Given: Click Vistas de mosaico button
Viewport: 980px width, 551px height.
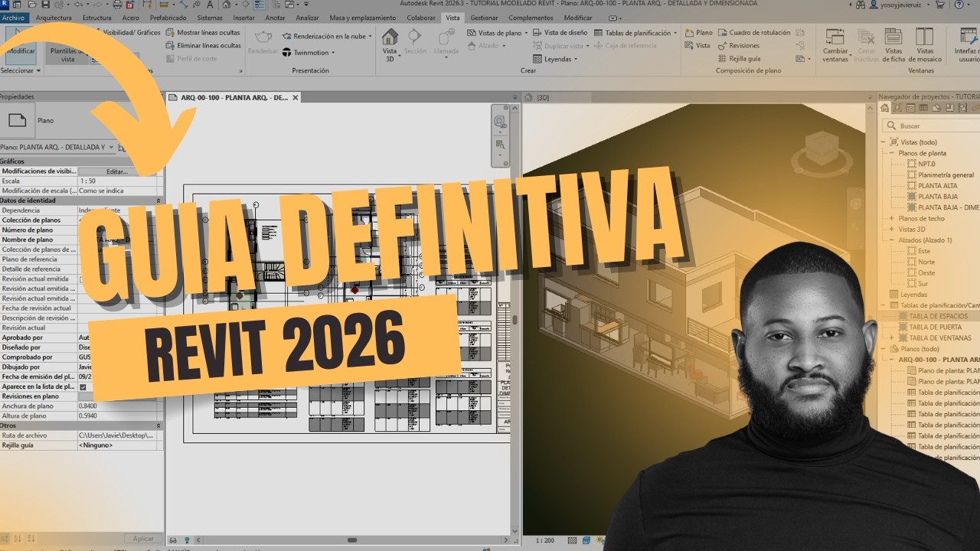Looking at the screenshot, I should pyautogui.click(x=924, y=44).
